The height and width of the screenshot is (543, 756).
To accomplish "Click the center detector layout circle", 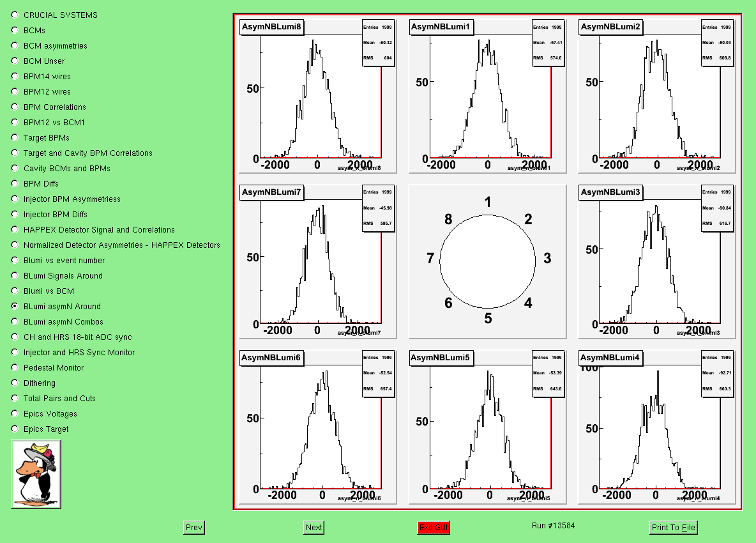I will point(487,261).
